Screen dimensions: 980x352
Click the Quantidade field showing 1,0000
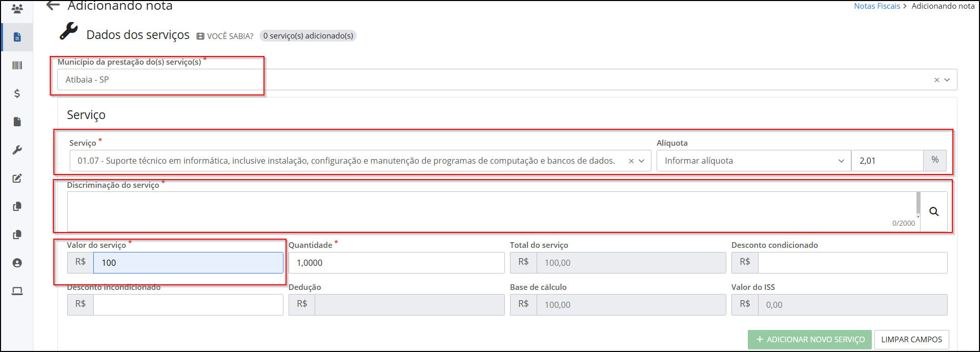point(396,263)
